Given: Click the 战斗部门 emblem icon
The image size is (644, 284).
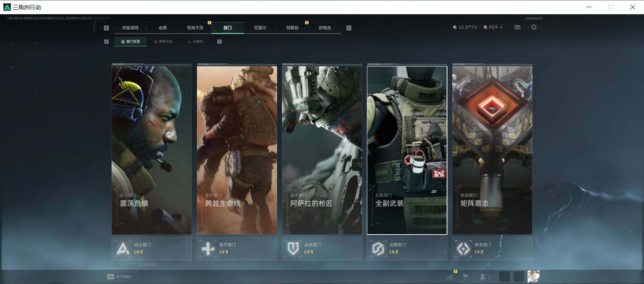Looking at the screenshot, I should 123,248.
